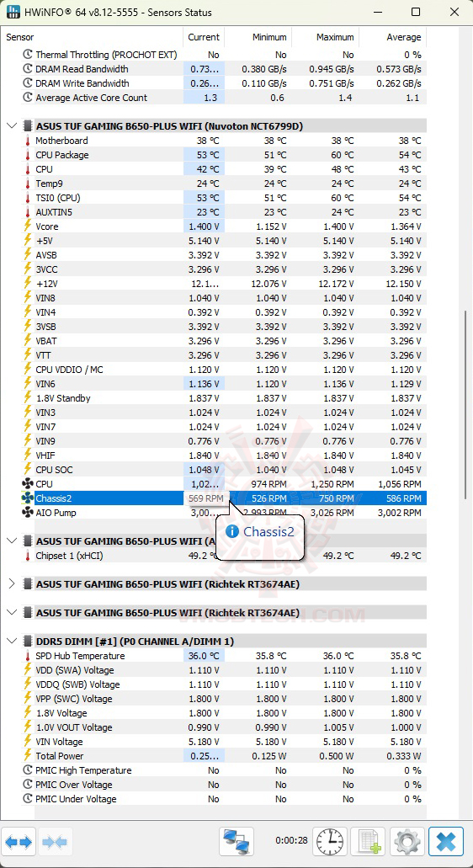This screenshot has width=473, height=868.
Task: Click the Current column header
Action: tap(204, 37)
